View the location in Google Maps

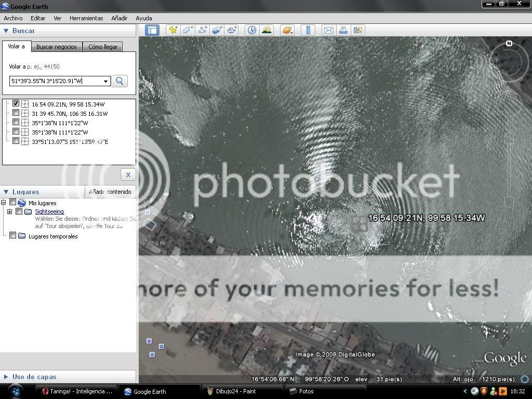click(x=358, y=30)
